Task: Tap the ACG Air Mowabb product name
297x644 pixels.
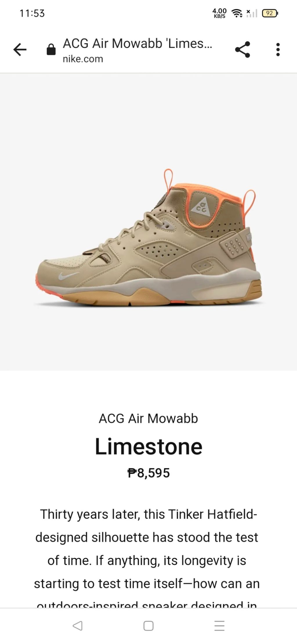Action: pyautogui.click(x=148, y=418)
